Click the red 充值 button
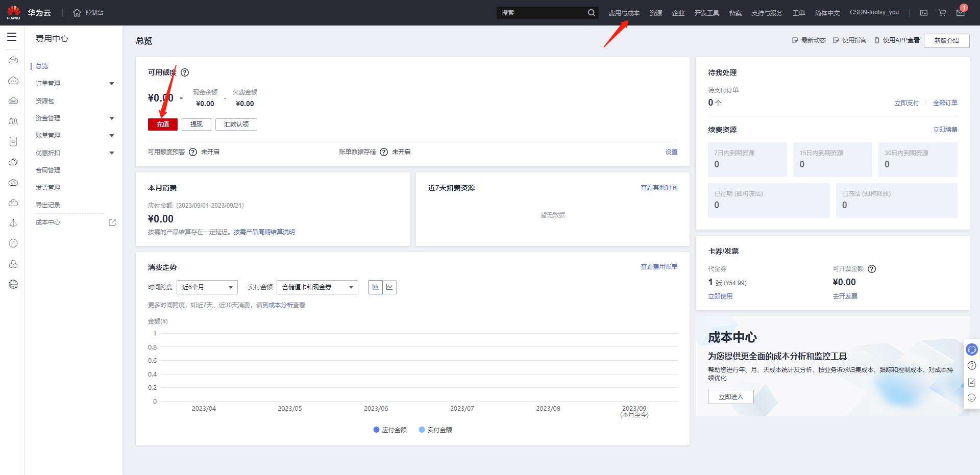 pos(163,124)
